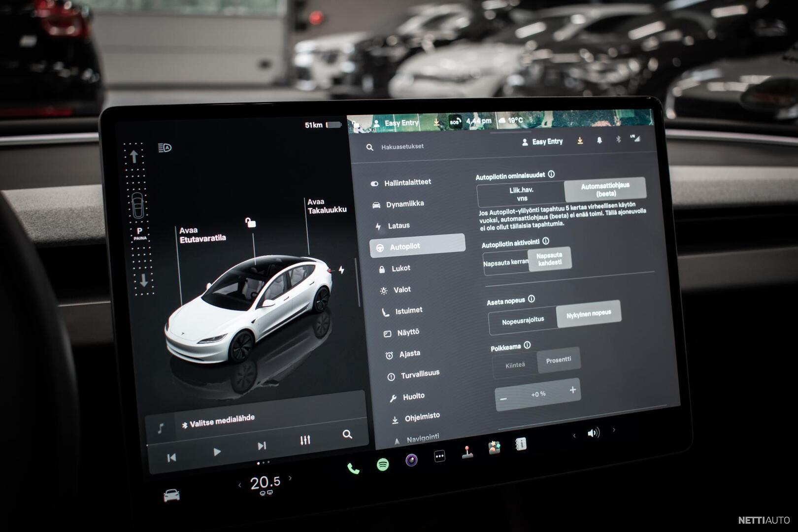Viewport: 798px width, 532px height.
Task: Click the Hakuasetukset search field
Action: click(402, 147)
